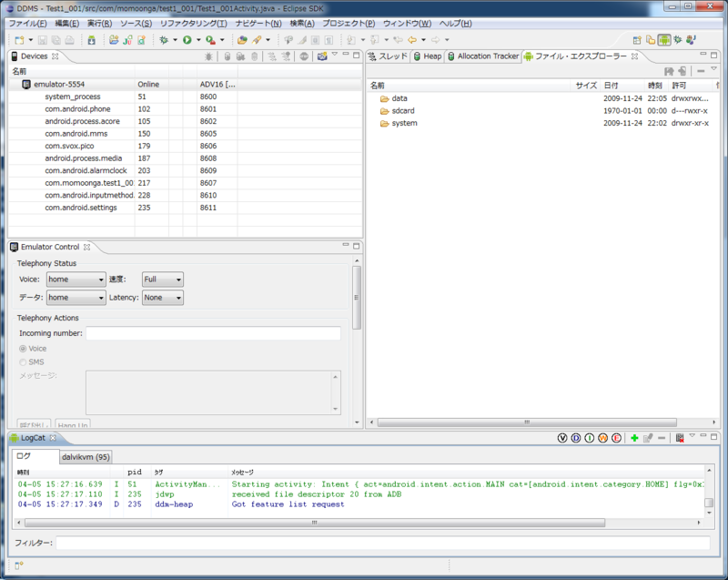The width and height of the screenshot is (728, 580).
Task: Open the Devices view menu triangle
Action: tap(334, 55)
